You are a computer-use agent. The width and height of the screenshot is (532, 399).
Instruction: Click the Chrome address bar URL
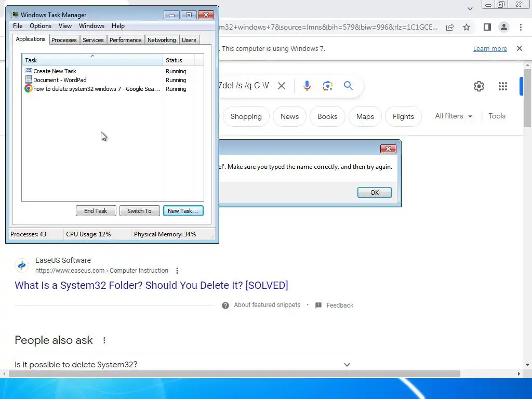[x=328, y=27]
